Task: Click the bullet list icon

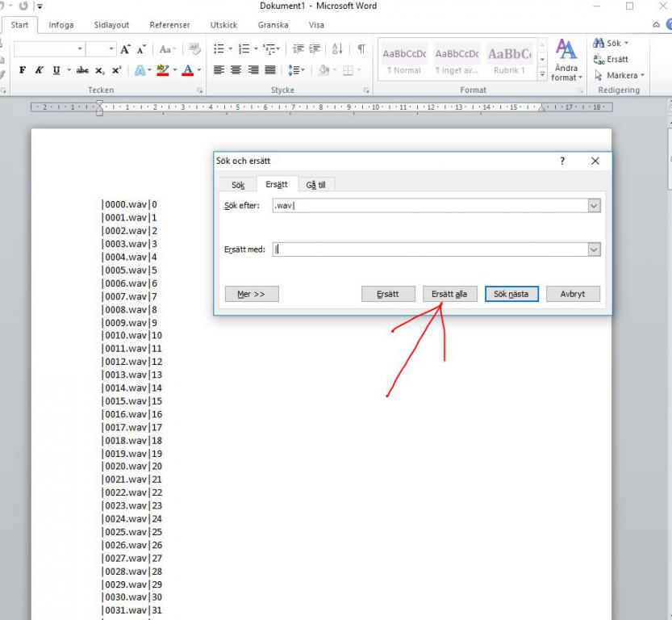Action: [x=219, y=49]
